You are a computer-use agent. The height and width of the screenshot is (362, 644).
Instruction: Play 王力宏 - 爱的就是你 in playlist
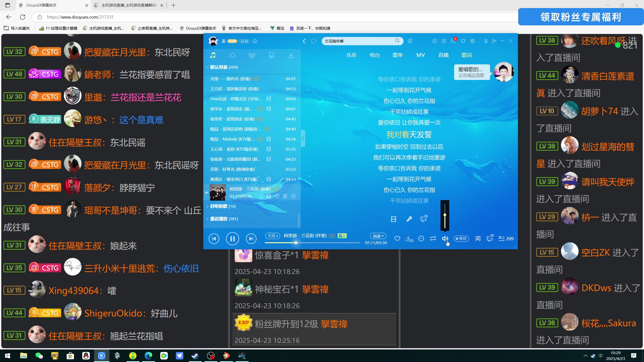252,89
